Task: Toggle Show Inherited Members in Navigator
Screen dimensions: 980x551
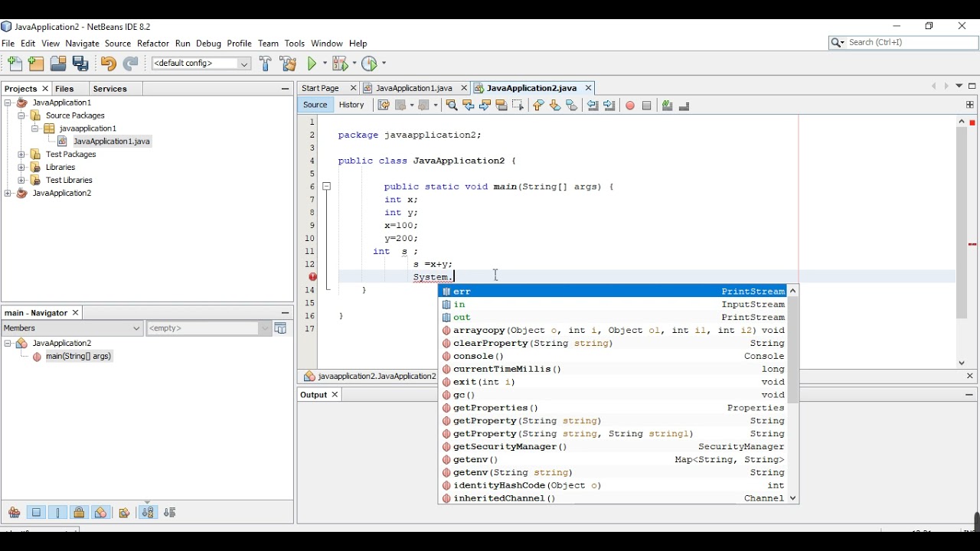Action: 15,513
